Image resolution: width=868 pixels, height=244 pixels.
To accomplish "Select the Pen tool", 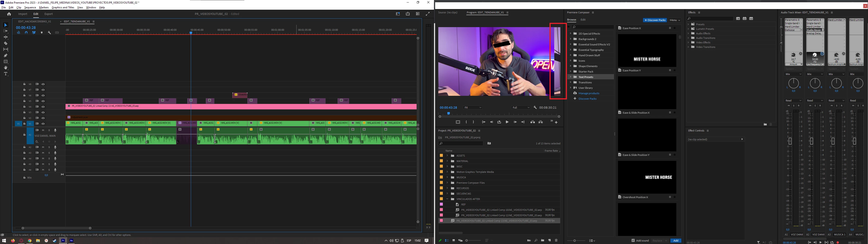I will tap(5, 55).
